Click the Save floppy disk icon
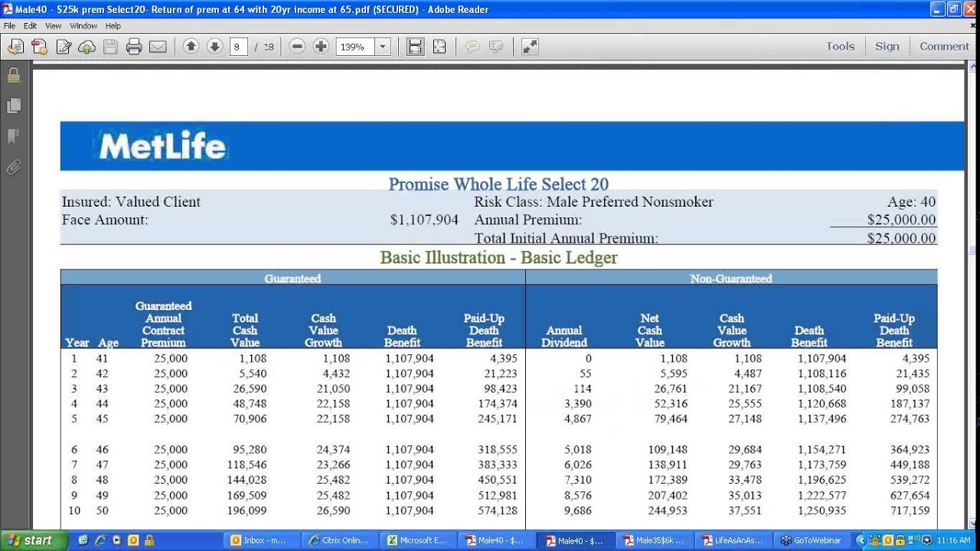 tap(110, 47)
